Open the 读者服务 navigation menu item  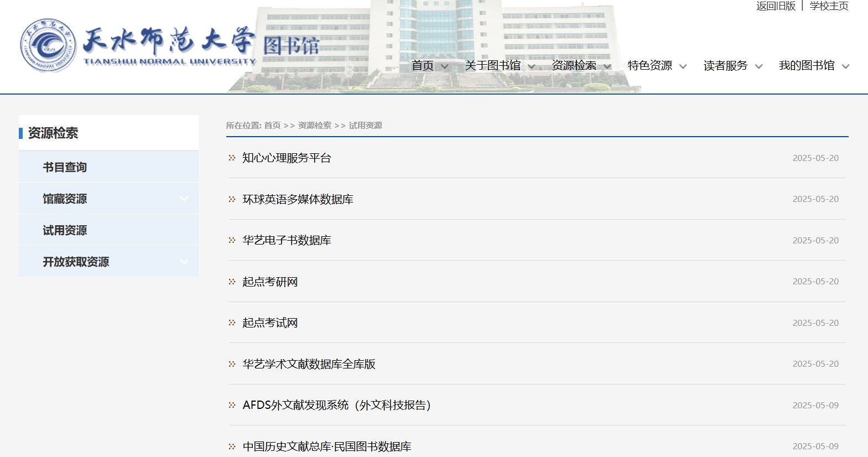tap(726, 66)
